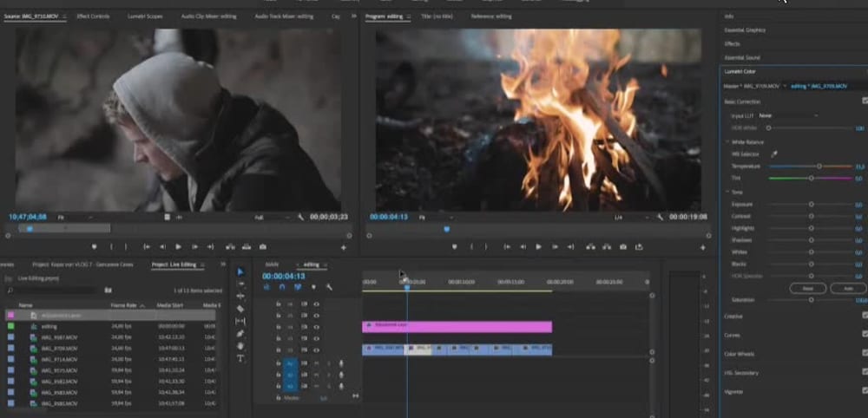Open Source monitor Fit zoom dropdown
Screen dimensions: 868x418
[x=74, y=218]
